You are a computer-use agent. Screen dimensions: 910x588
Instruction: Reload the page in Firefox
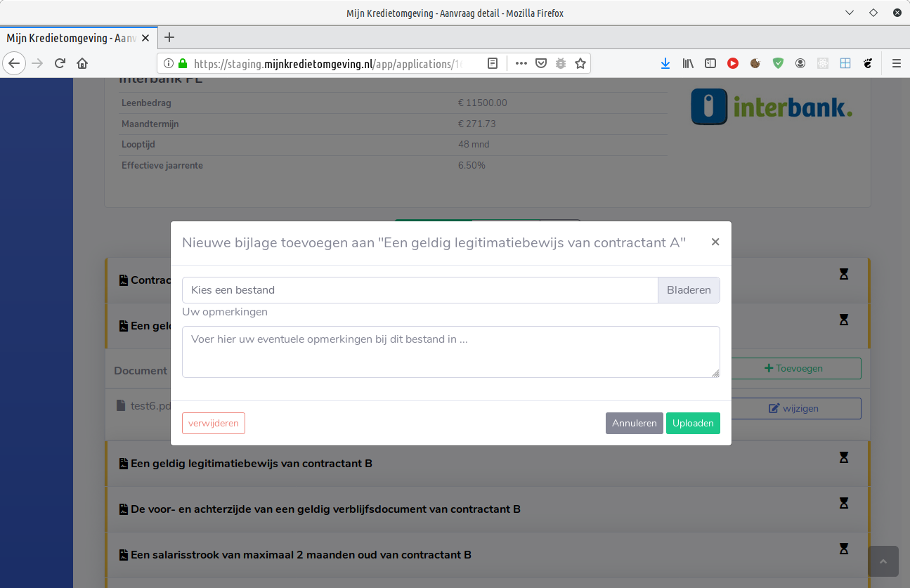[x=60, y=63]
